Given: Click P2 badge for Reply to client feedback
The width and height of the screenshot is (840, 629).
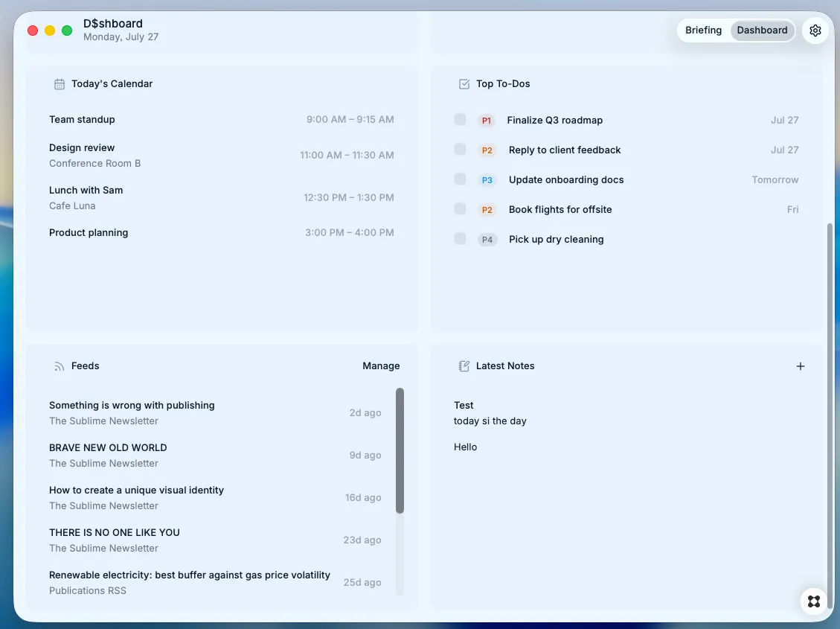Looking at the screenshot, I should (x=487, y=150).
